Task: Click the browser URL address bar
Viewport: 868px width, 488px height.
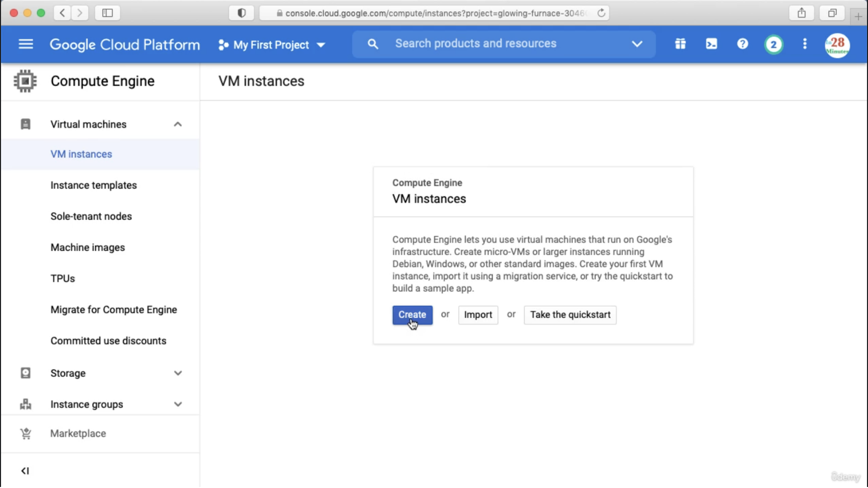Action: coord(435,13)
